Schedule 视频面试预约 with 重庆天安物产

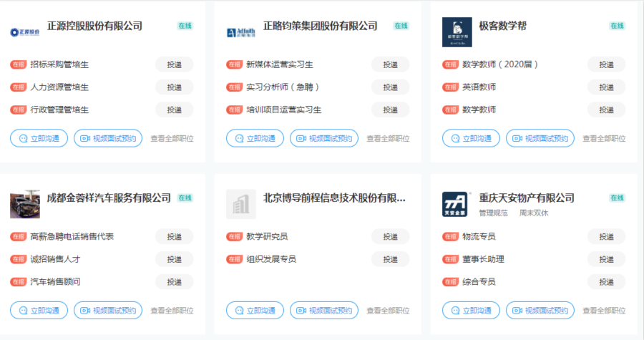pos(540,310)
